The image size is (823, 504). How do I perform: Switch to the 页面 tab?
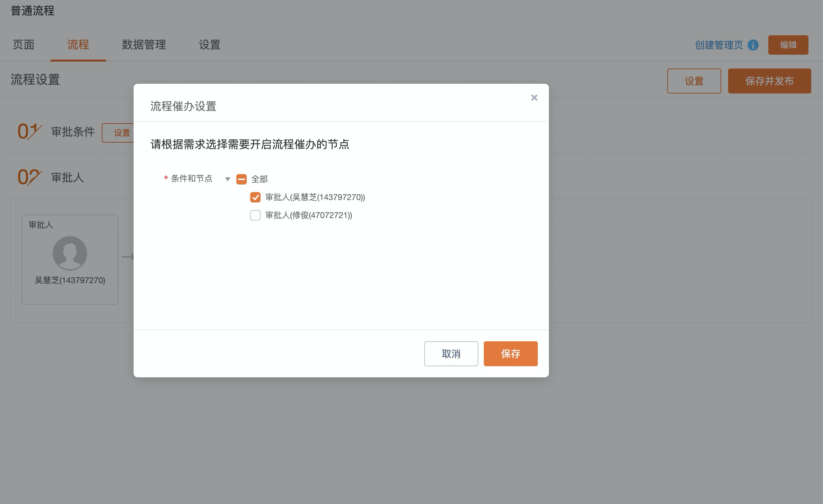pyautogui.click(x=24, y=45)
